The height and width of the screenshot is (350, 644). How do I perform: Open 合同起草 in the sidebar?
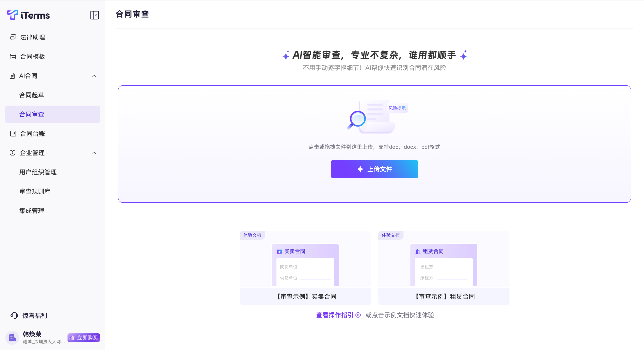32,95
